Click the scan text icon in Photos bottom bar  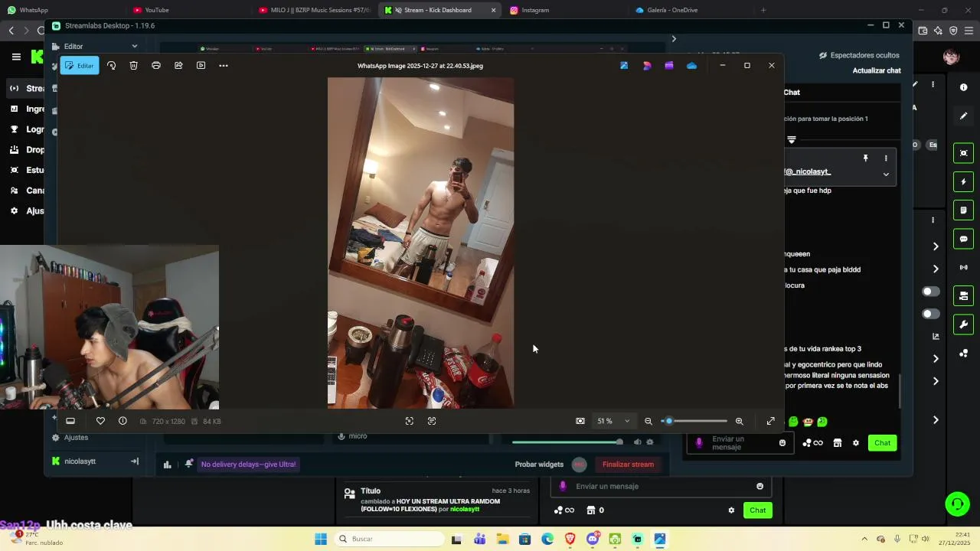[432, 421]
